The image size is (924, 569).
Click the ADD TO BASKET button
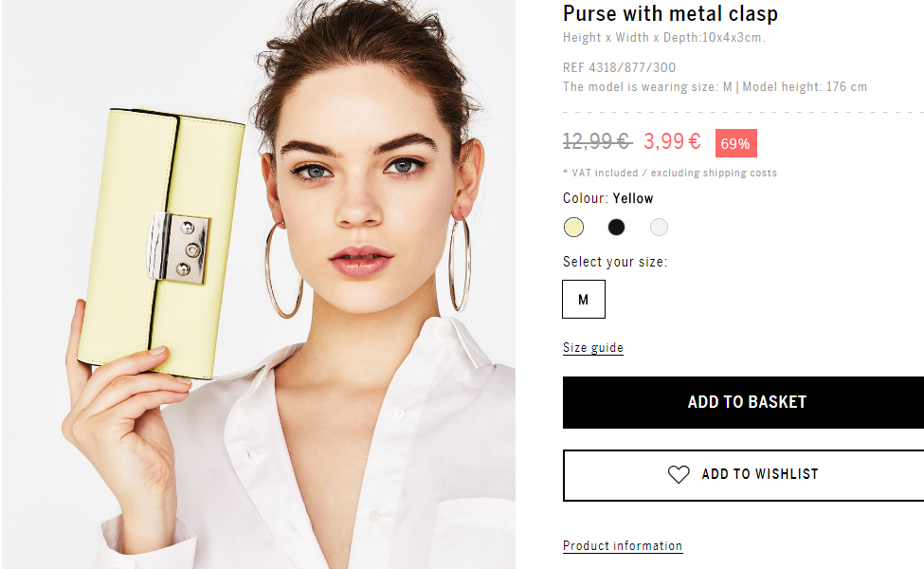744,402
